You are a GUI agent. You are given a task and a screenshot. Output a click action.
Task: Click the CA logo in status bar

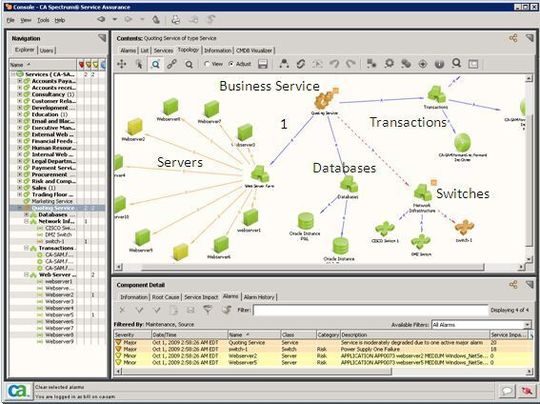point(18,391)
